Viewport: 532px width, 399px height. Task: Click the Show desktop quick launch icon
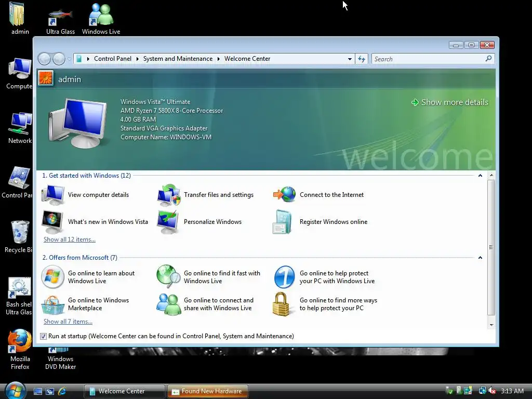[x=38, y=391]
